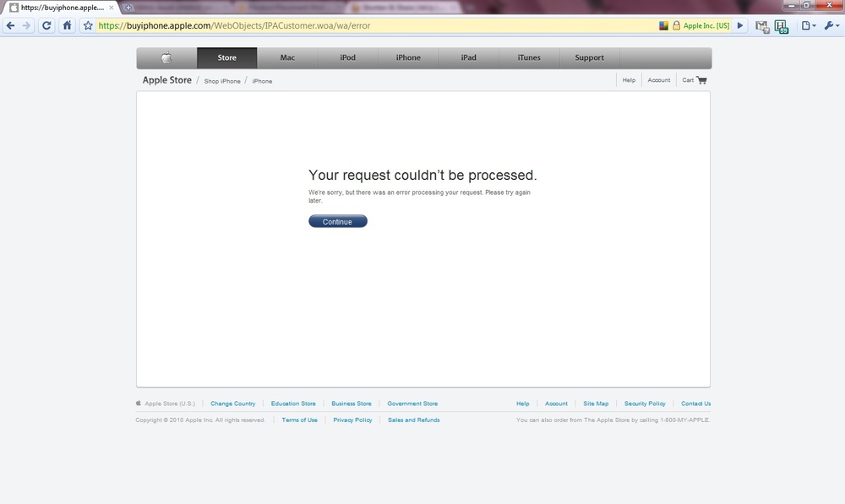
Task: Open the page menu dropdown
Action: coord(809,25)
